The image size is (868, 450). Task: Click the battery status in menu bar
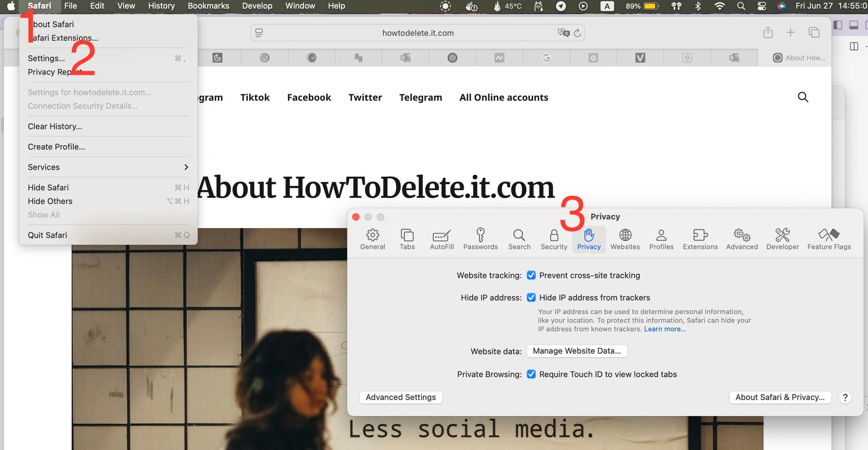pyautogui.click(x=642, y=6)
